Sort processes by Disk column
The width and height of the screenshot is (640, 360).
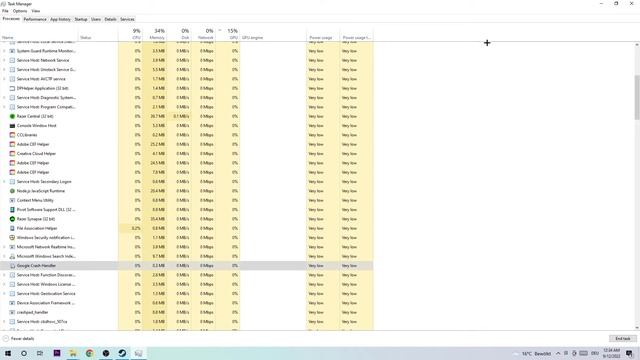tap(179, 34)
